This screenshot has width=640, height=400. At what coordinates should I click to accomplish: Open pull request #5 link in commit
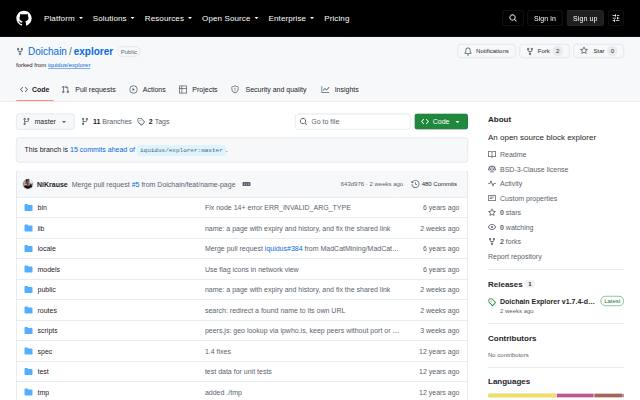coord(135,184)
